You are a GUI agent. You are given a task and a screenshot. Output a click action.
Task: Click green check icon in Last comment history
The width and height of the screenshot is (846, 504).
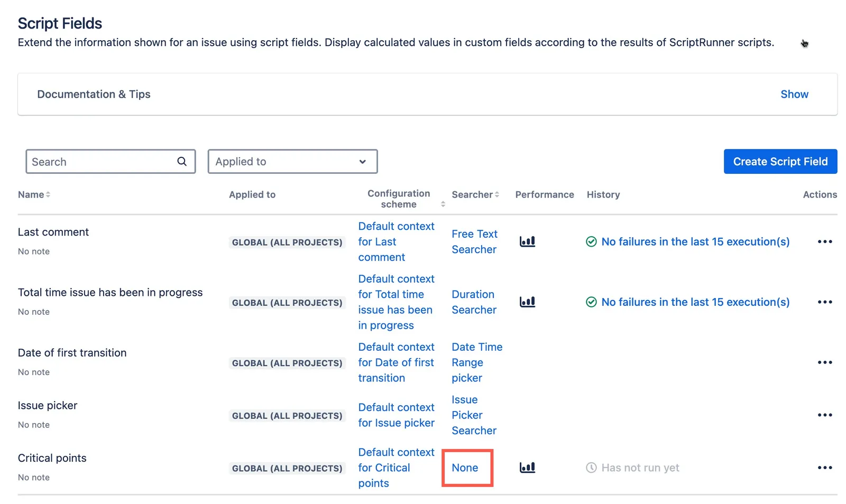click(591, 241)
